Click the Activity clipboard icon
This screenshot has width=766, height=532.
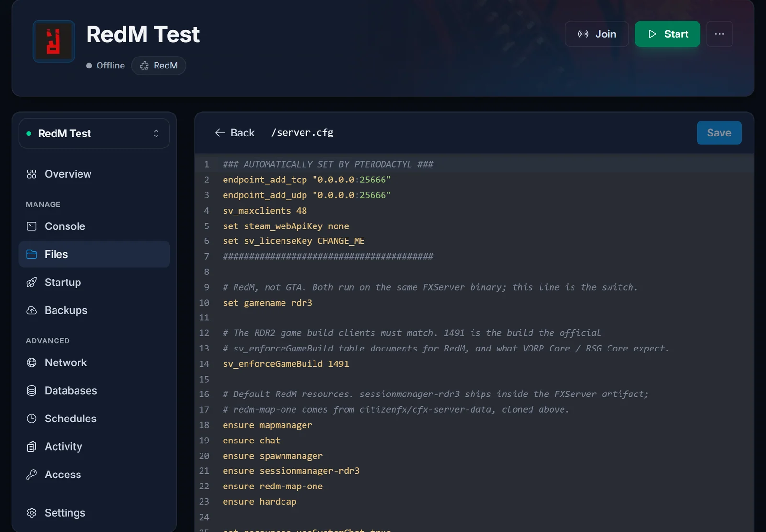(x=32, y=447)
